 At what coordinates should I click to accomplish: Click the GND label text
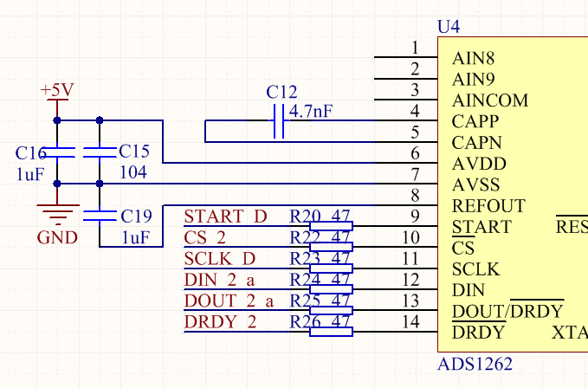click(57, 237)
